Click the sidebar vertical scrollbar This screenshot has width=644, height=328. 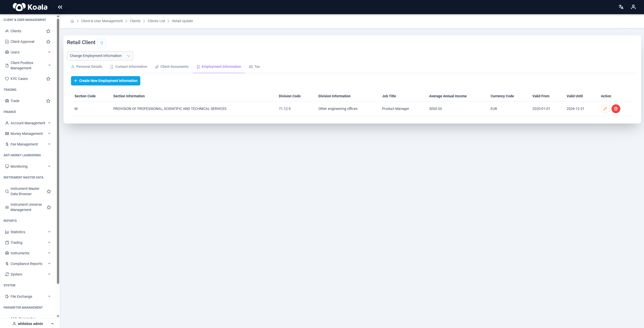point(58,151)
